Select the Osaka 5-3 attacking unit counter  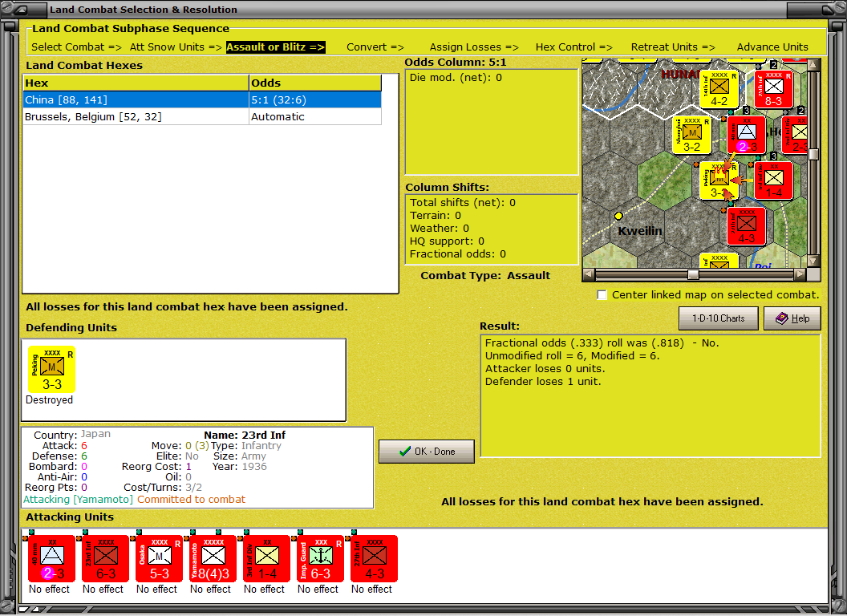(159, 559)
